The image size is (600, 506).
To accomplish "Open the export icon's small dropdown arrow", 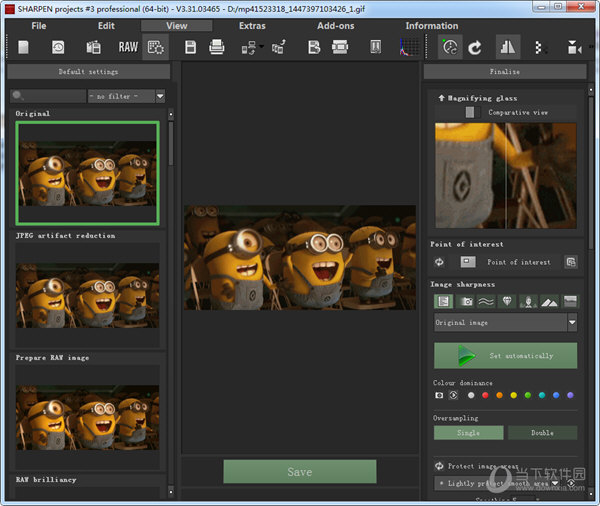I will pos(261,47).
